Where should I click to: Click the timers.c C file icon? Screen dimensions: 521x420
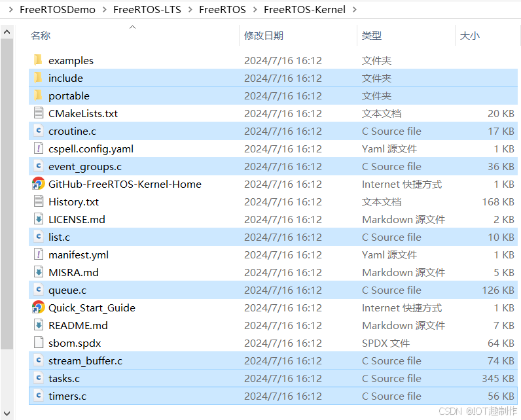pos(39,395)
